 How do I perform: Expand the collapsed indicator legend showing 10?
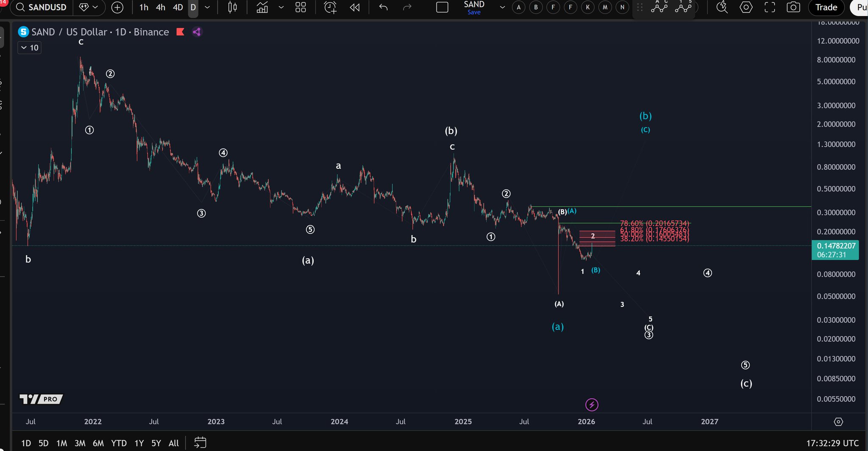[x=29, y=48]
